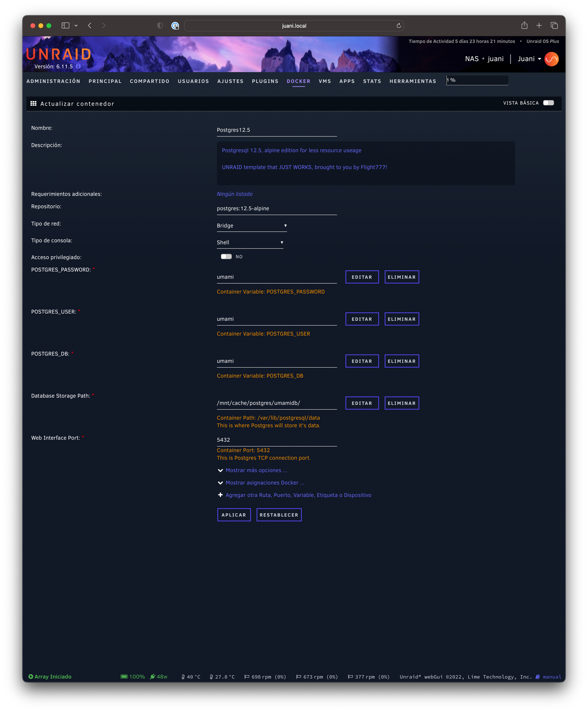Click Editar for POSTGRES_PASSWORD
588x712 pixels.
[362, 277]
